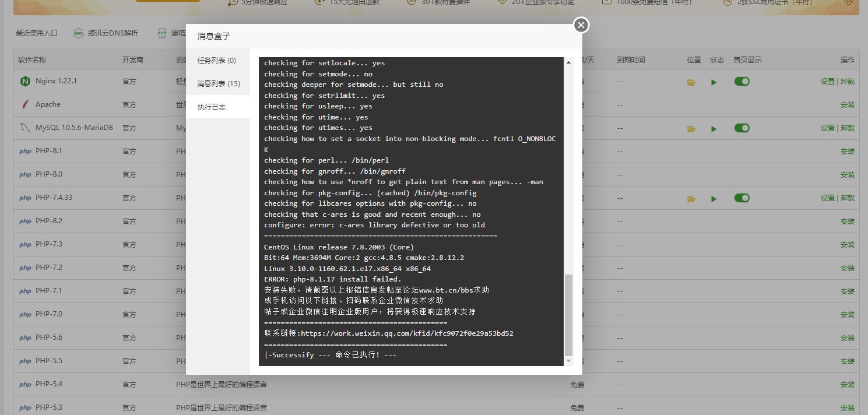Click the PHP-5.6 row icon

pos(25,338)
